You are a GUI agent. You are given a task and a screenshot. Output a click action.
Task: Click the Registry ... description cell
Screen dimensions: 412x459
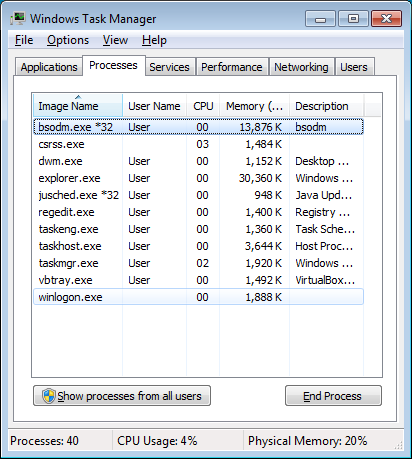(x=323, y=212)
